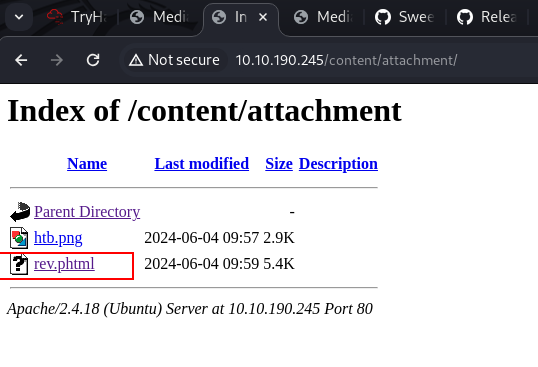
Task: Click the address bar URL field
Action: point(347,60)
